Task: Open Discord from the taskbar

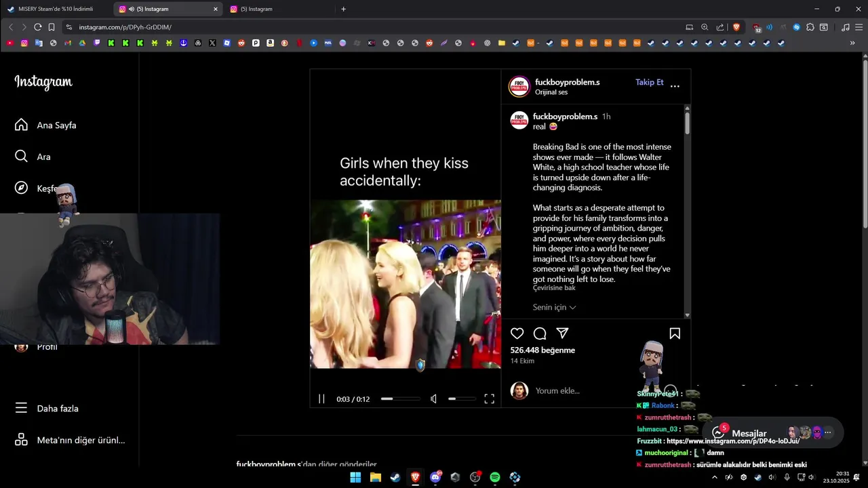Action: point(435,477)
